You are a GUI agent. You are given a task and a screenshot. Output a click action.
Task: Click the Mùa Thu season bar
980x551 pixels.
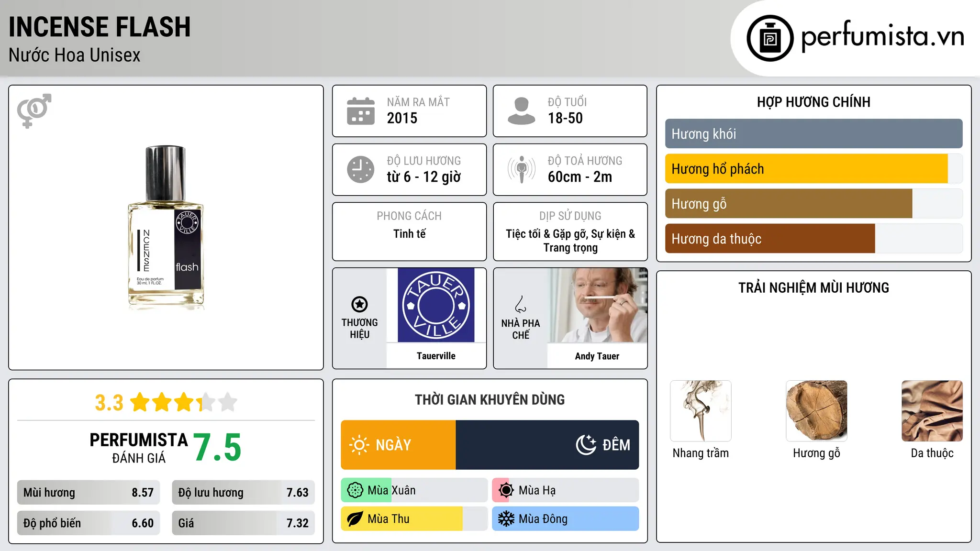point(414,519)
